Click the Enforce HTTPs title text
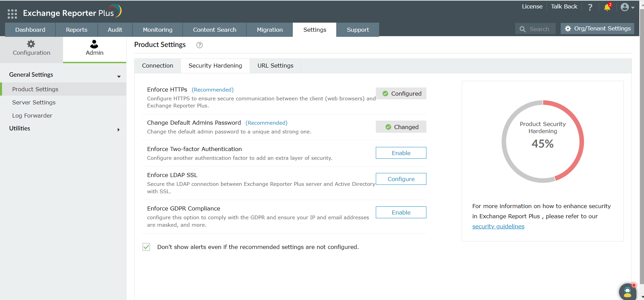 point(167,90)
